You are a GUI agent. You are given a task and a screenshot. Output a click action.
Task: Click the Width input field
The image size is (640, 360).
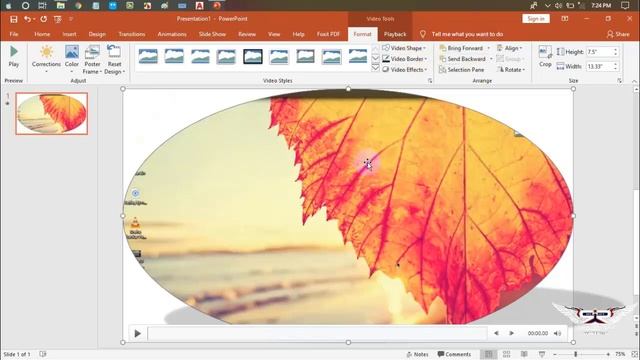pos(600,66)
